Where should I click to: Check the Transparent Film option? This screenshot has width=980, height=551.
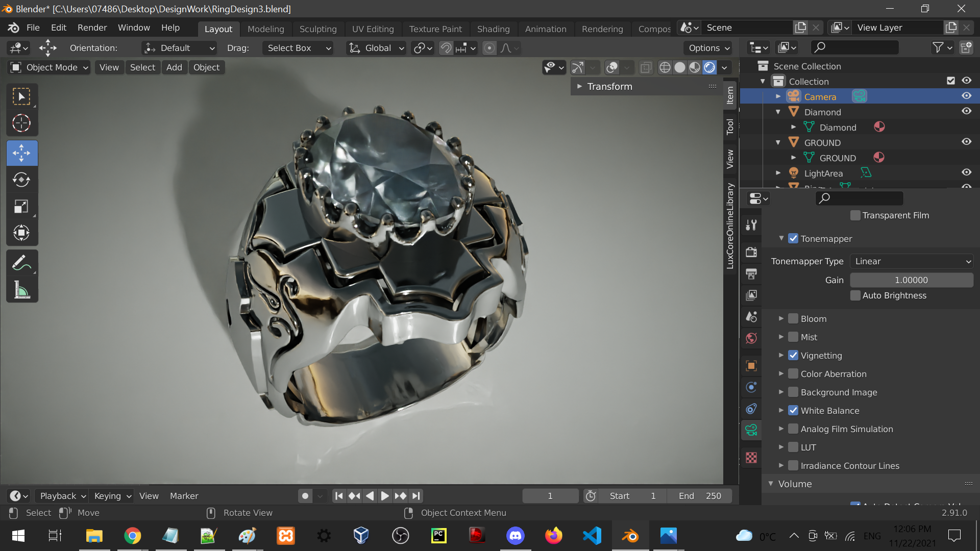855,215
